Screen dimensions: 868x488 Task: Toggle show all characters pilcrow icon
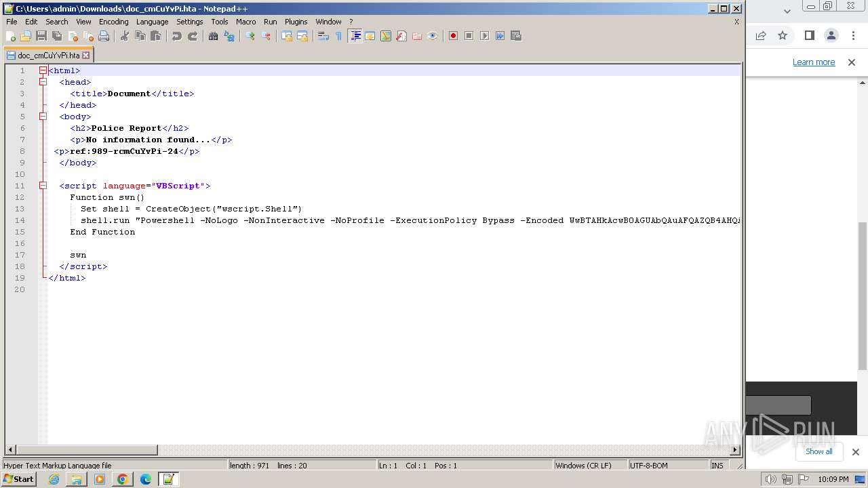point(339,36)
